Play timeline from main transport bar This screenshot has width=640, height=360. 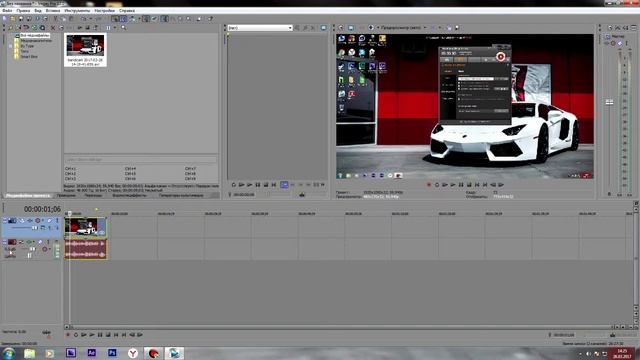pos(92,335)
